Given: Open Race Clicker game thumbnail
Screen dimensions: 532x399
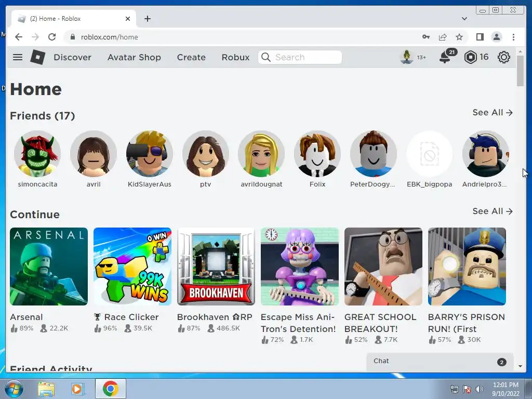Looking at the screenshot, I should (132, 267).
